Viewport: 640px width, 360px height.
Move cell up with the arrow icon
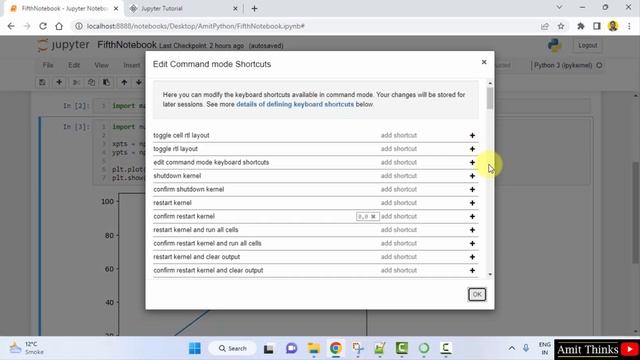click(x=124, y=82)
